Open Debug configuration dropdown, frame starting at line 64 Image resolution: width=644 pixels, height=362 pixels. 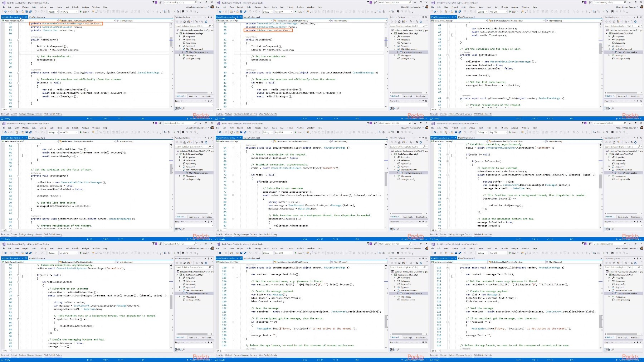(268, 132)
